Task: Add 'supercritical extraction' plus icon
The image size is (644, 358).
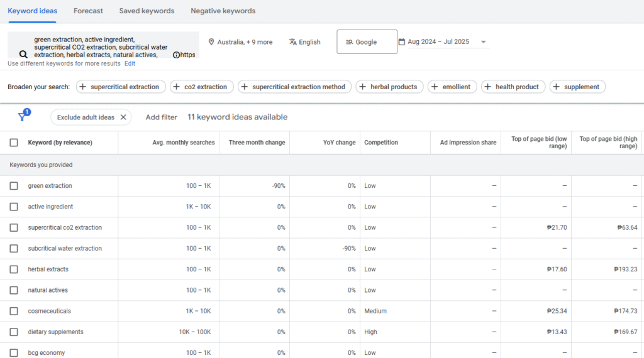Action: coord(83,87)
